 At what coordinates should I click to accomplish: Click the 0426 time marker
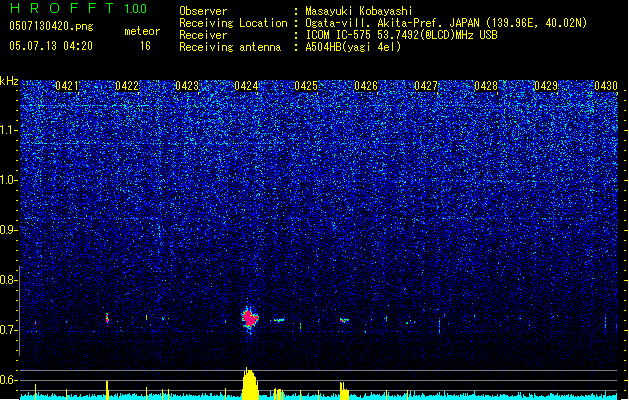click(366, 86)
